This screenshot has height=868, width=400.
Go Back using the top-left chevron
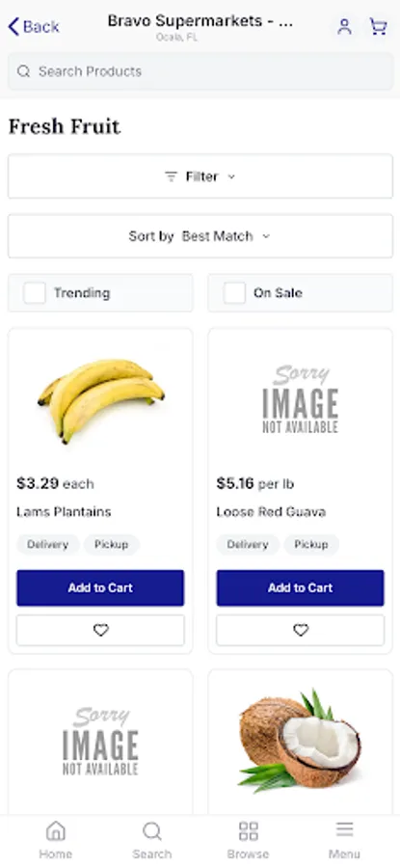tap(33, 27)
